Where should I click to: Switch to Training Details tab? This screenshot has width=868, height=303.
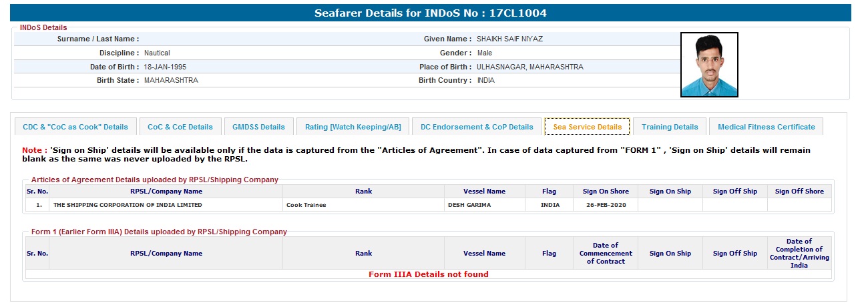[x=670, y=127]
